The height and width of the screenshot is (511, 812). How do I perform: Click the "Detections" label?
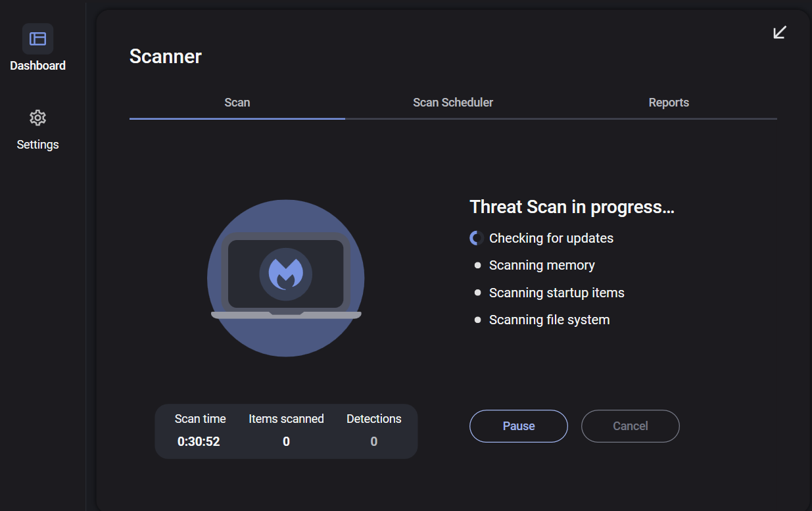pos(374,419)
